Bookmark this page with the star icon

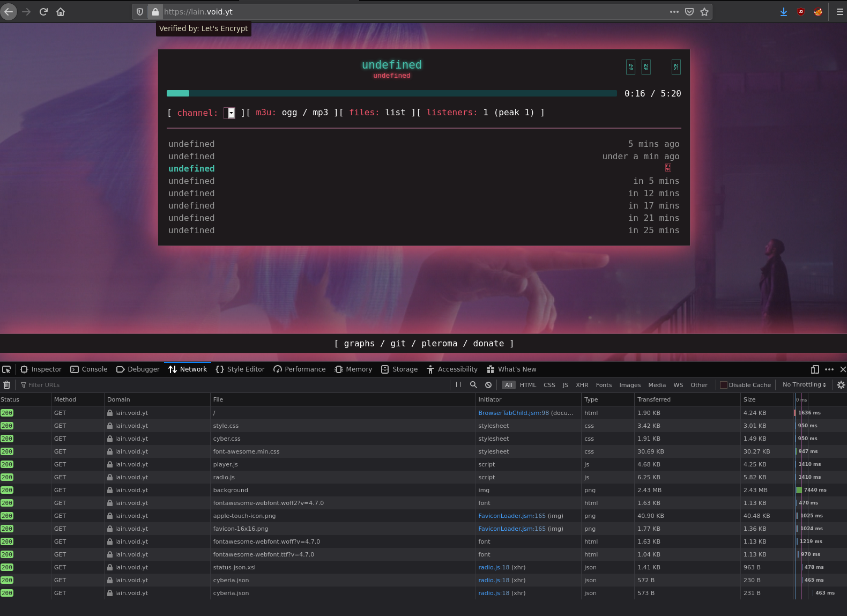pyautogui.click(x=704, y=12)
